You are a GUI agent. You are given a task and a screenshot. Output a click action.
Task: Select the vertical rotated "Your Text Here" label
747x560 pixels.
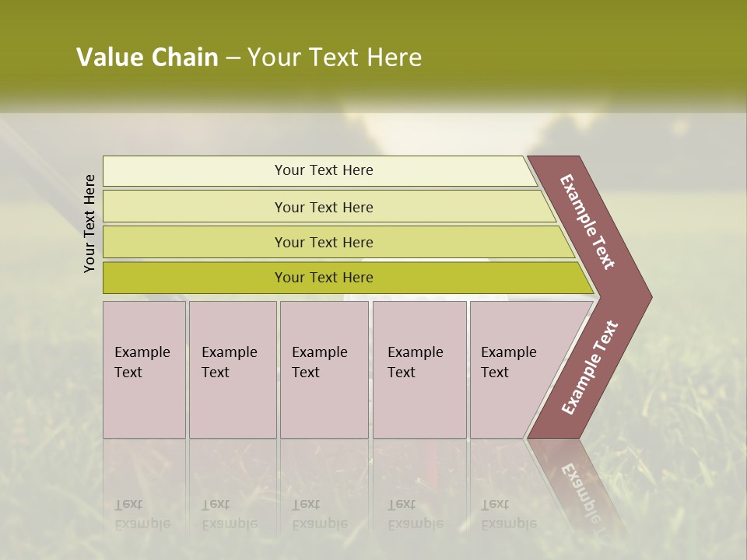pos(89,223)
